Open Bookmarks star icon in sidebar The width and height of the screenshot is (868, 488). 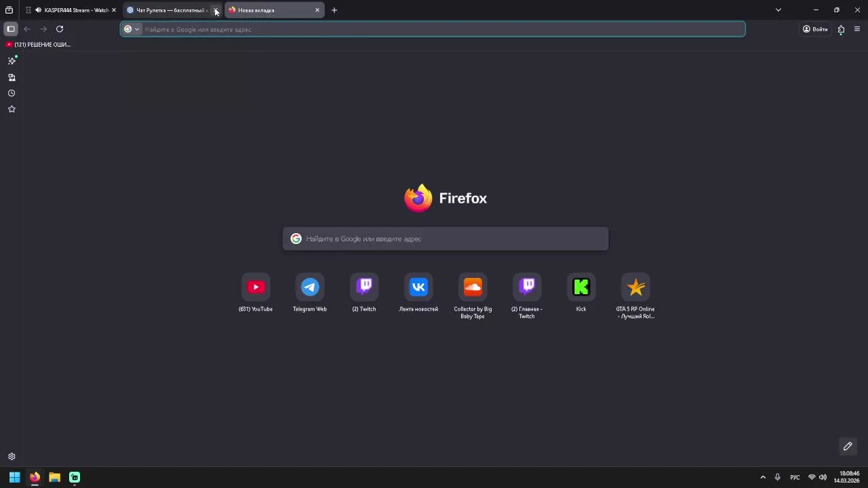coord(12,109)
